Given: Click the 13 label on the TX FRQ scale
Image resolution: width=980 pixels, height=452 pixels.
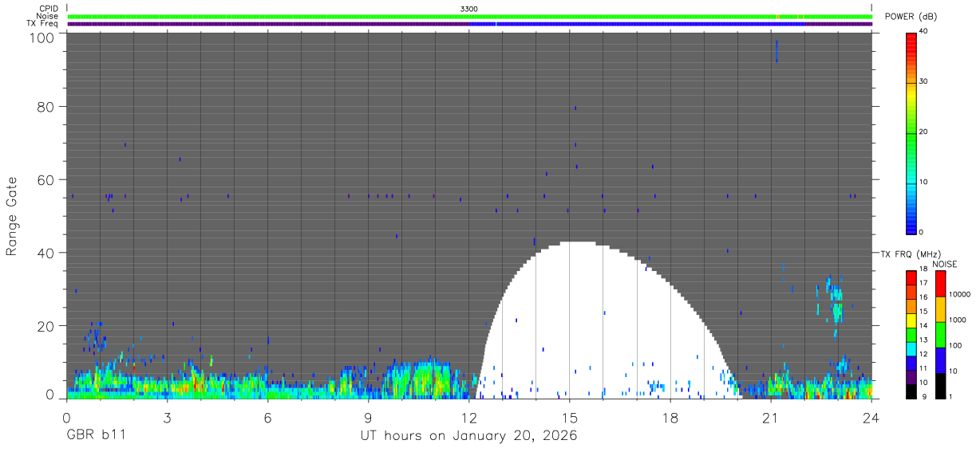Looking at the screenshot, I should (924, 340).
